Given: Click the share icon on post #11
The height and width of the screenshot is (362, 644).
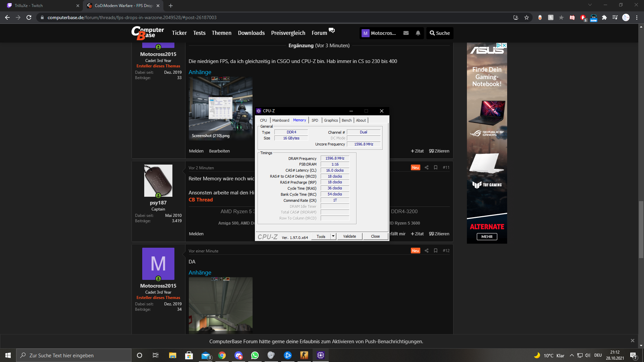Looking at the screenshot, I should [426, 168].
